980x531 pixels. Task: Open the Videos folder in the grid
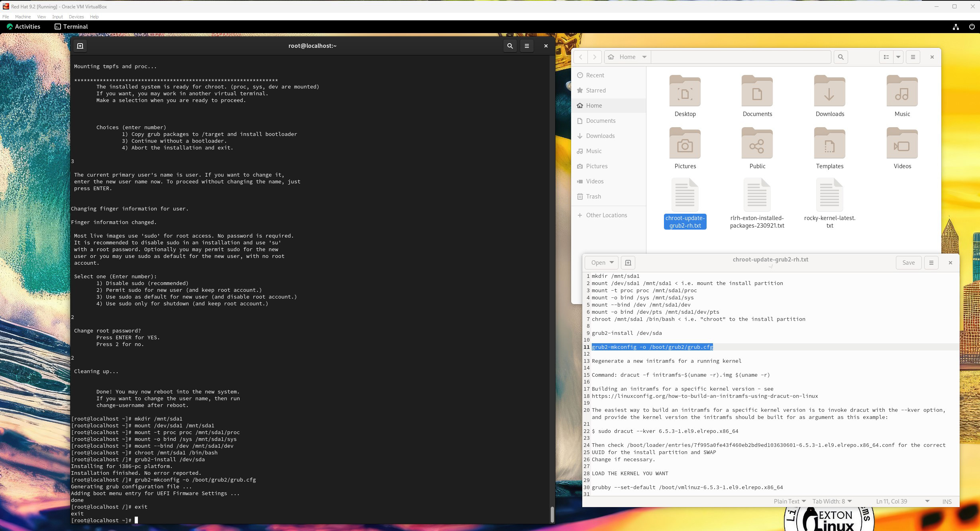point(902,148)
